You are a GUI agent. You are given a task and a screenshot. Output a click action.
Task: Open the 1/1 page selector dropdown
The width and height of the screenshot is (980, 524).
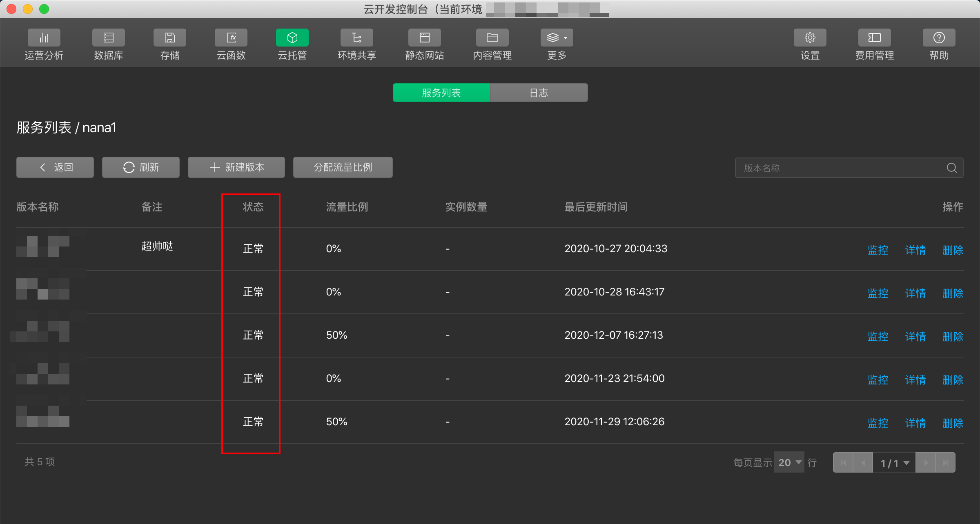pos(894,463)
